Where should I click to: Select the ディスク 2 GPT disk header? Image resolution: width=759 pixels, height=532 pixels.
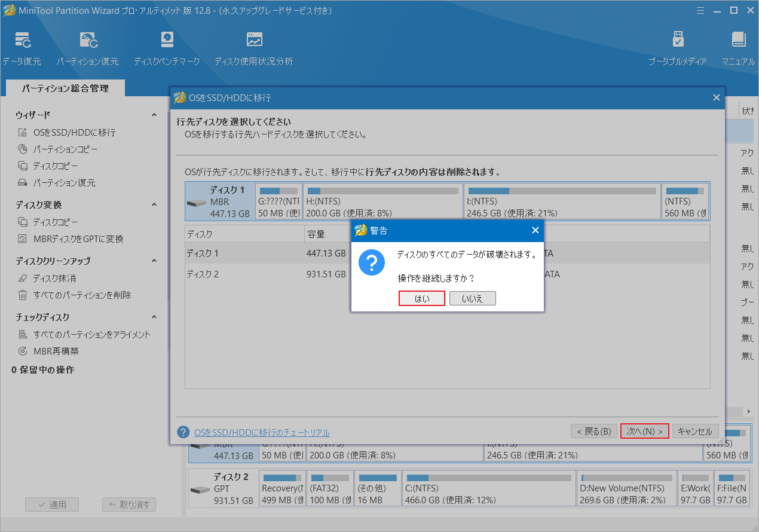tap(224, 488)
